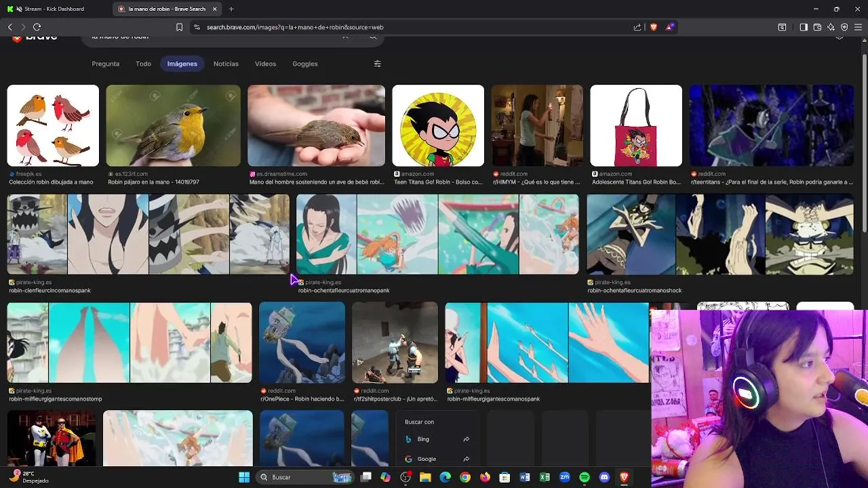Open robin-milfleurgigantescomanostomp image
868x488 pixels.
(130, 342)
